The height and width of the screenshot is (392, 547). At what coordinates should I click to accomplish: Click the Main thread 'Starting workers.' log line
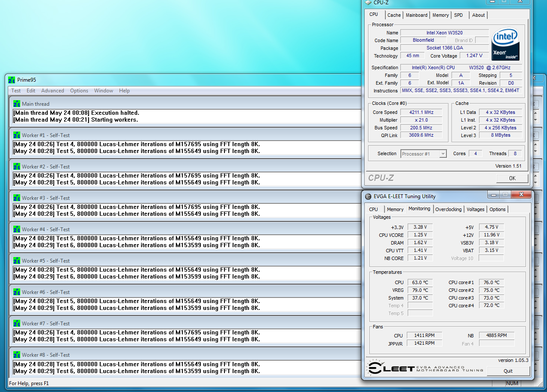(x=76, y=119)
